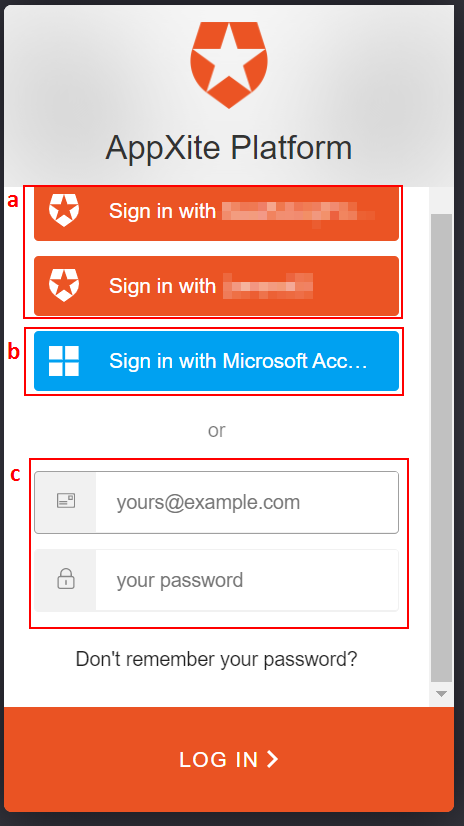
Task: Focus the "your password" input field
Action: point(216,580)
